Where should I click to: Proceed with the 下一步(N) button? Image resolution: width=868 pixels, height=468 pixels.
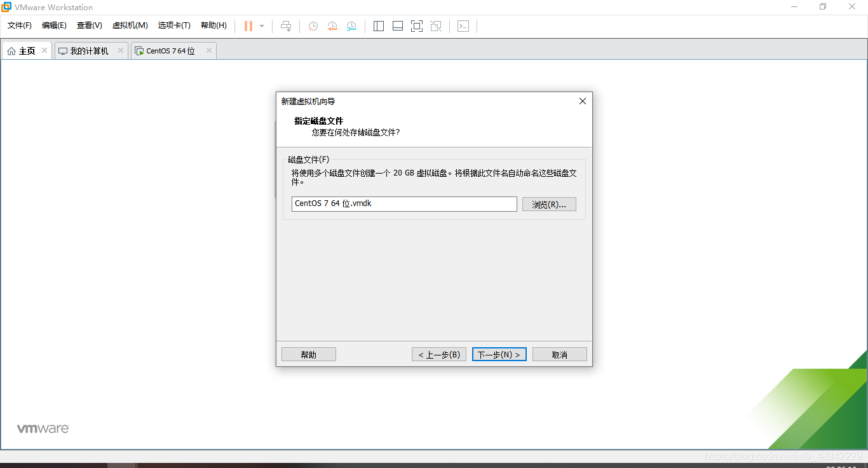(x=499, y=354)
